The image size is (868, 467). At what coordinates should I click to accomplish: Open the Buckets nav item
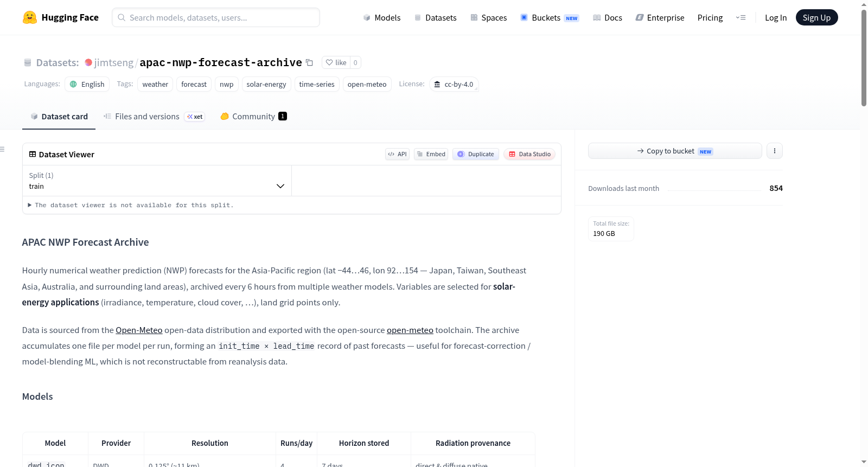pyautogui.click(x=550, y=17)
